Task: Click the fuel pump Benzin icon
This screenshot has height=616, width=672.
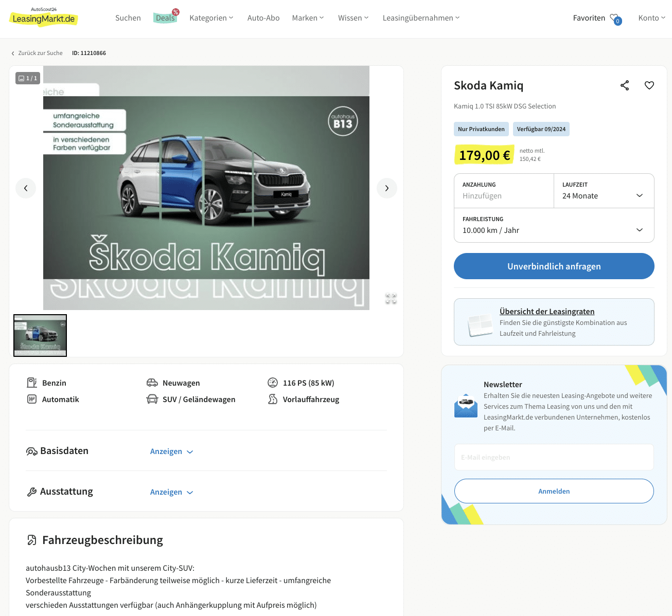Action: click(x=32, y=383)
